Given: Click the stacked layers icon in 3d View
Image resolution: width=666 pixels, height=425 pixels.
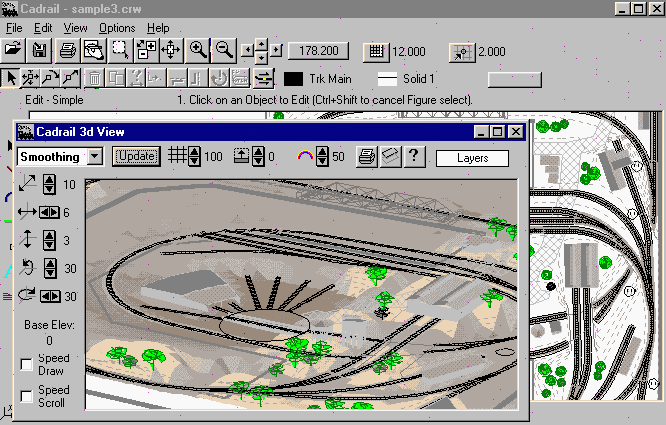Looking at the screenshot, I should pos(391,157).
